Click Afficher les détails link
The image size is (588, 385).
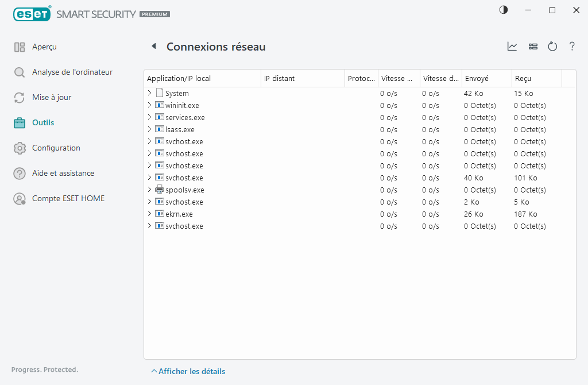(191, 371)
